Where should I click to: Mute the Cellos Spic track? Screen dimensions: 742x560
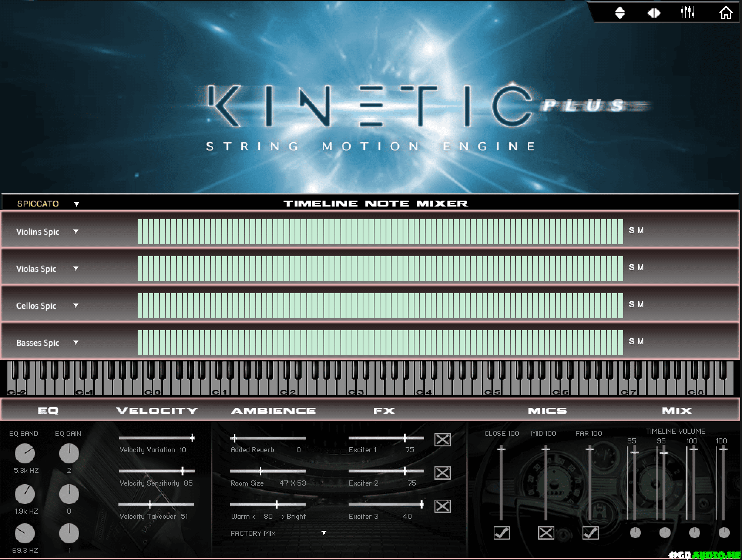[x=641, y=304]
